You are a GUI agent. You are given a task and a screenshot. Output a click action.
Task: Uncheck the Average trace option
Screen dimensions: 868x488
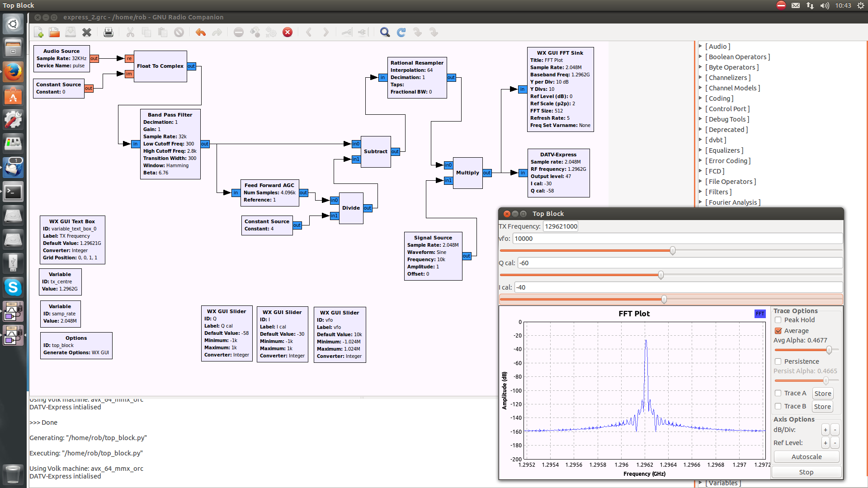click(778, 331)
